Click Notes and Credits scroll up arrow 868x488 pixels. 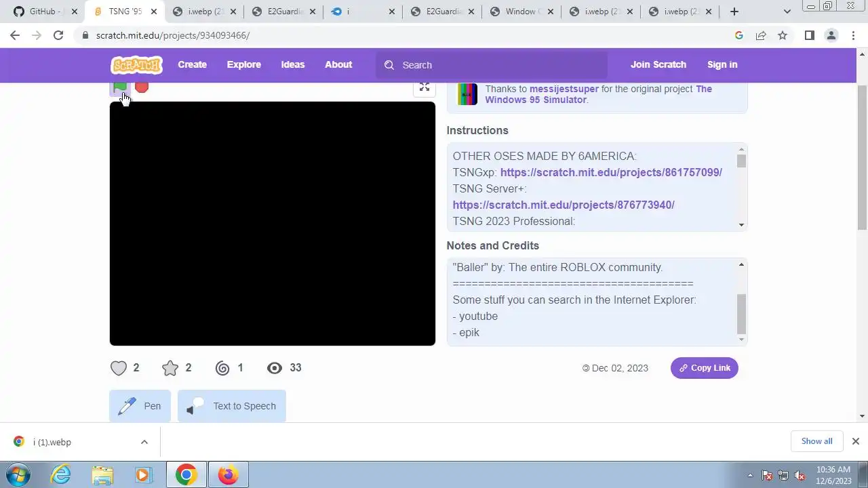click(x=741, y=264)
